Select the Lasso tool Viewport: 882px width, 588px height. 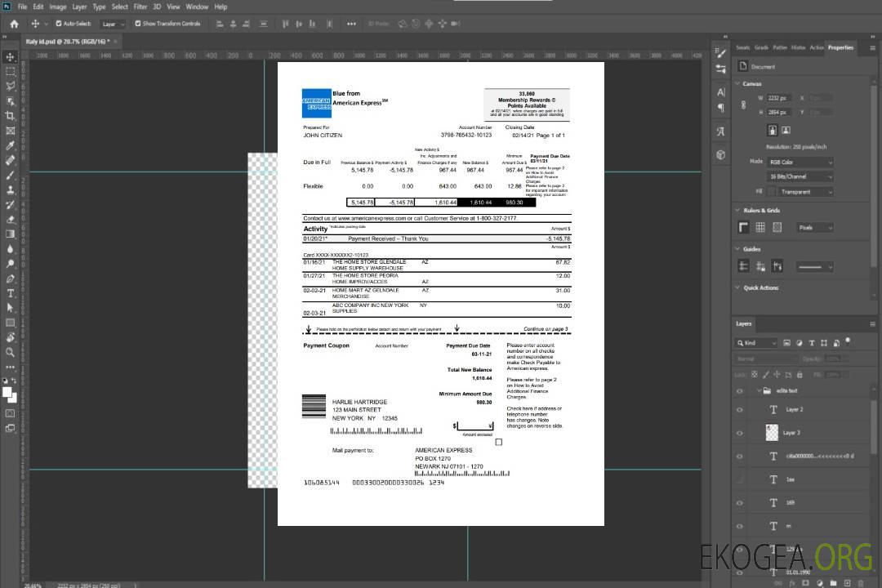tap(10, 86)
